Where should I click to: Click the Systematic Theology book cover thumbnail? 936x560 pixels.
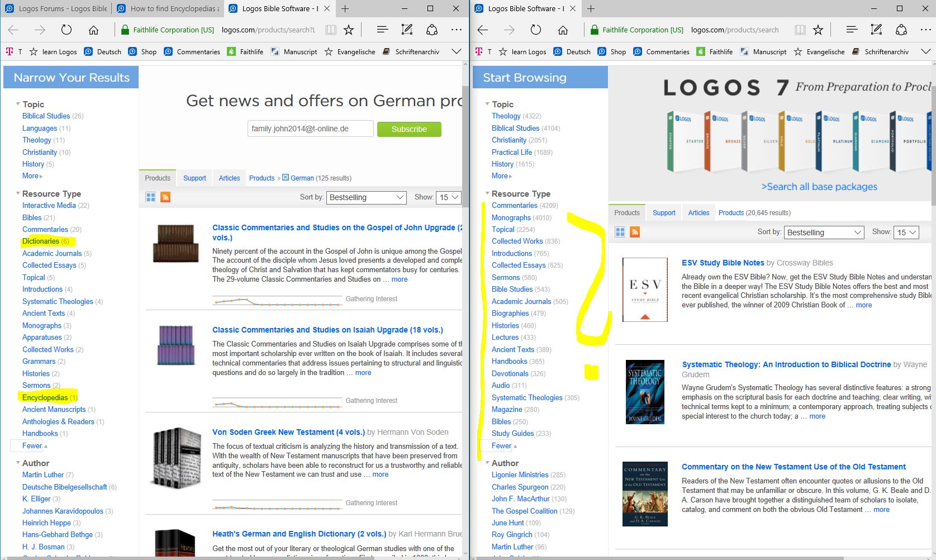click(x=645, y=392)
